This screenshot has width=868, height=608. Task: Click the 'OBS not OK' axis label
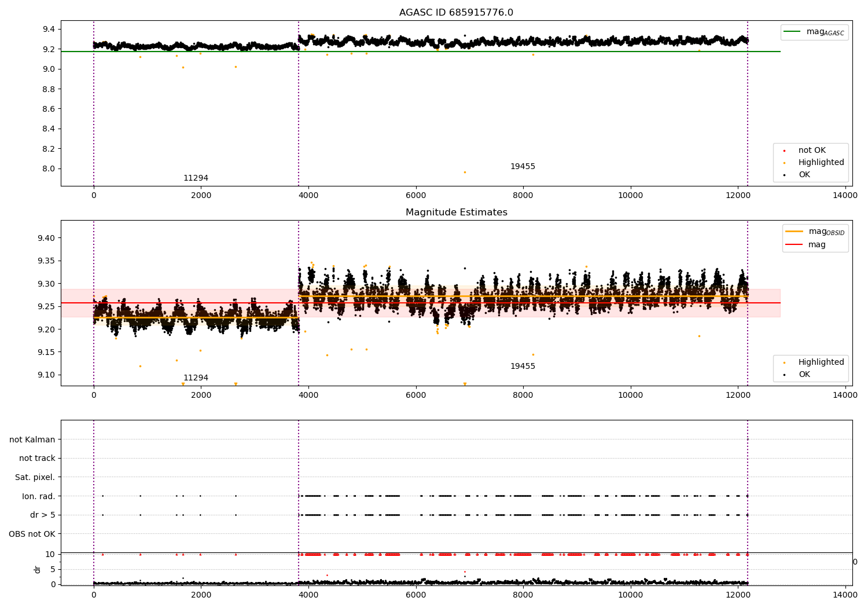coord(32,534)
